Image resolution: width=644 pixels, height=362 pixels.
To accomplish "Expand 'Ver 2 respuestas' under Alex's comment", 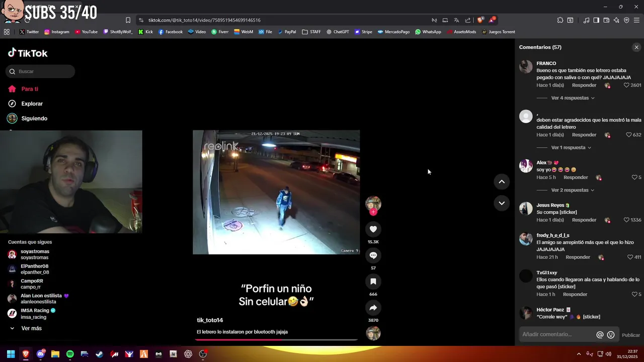I will click(573, 190).
